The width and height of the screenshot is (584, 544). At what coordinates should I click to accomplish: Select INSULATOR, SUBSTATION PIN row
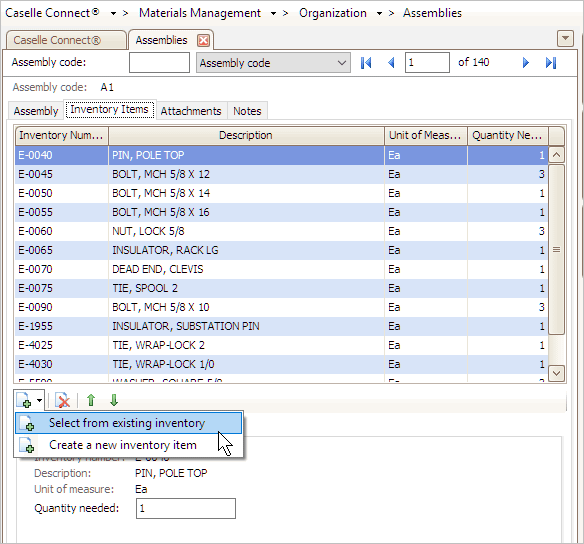[x=281, y=326]
